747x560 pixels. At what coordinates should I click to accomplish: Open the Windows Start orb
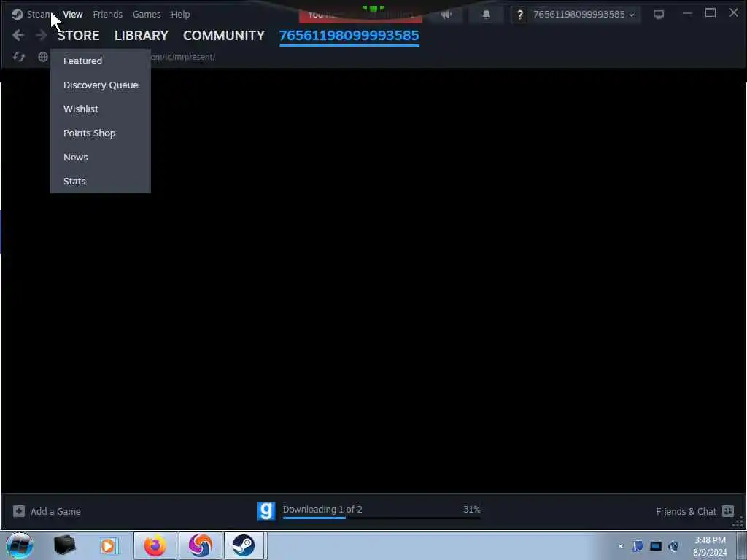click(x=20, y=545)
